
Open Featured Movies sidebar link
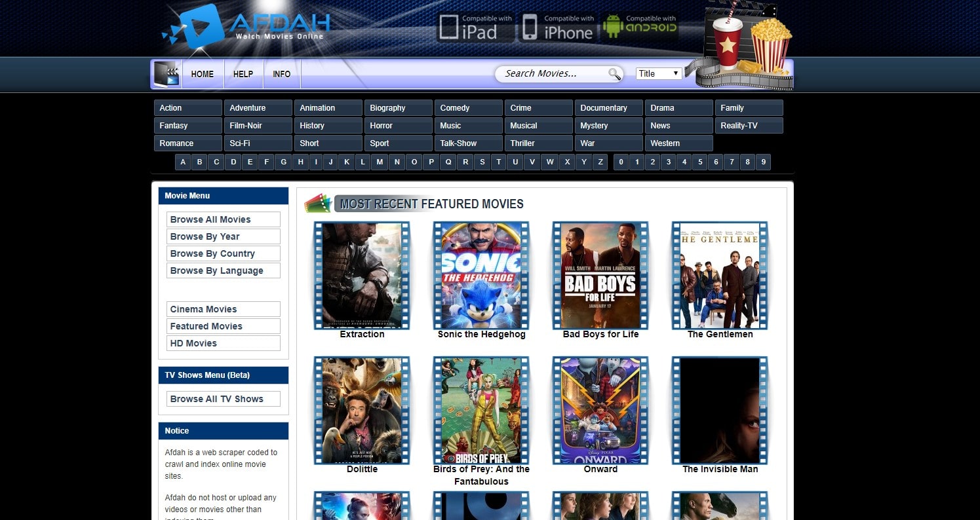coord(224,326)
